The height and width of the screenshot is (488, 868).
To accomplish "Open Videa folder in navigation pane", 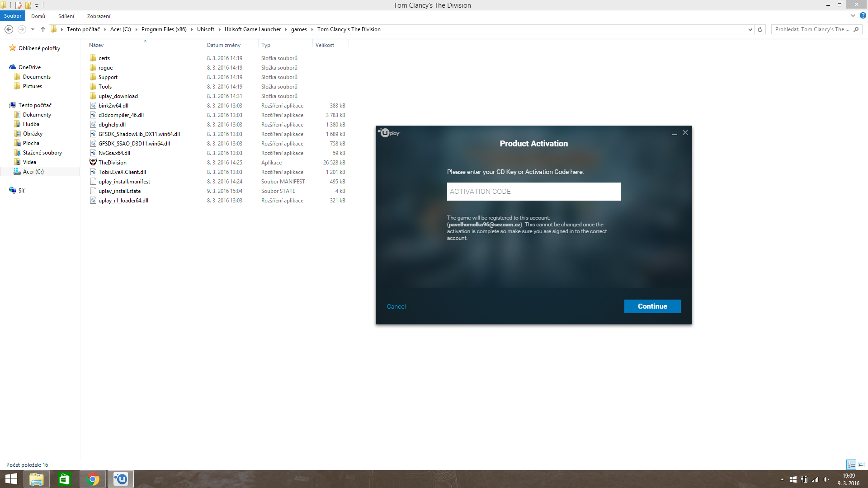I will (x=29, y=162).
